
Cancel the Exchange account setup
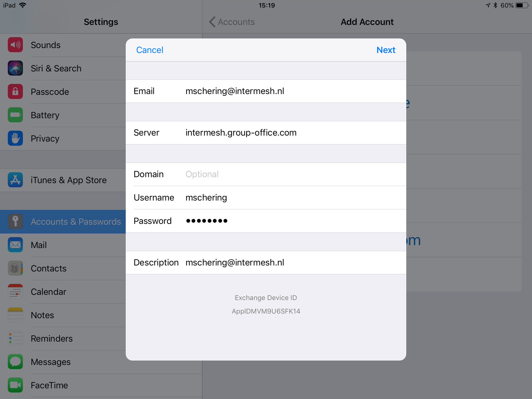pyautogui.click(x=150, y=50)
